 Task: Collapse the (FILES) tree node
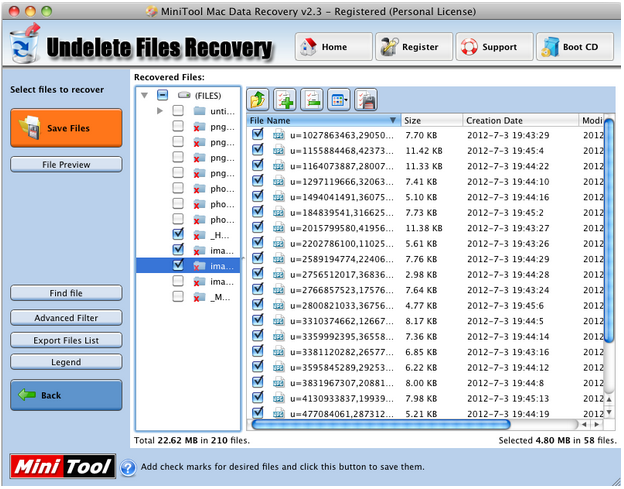pos(144,95)
